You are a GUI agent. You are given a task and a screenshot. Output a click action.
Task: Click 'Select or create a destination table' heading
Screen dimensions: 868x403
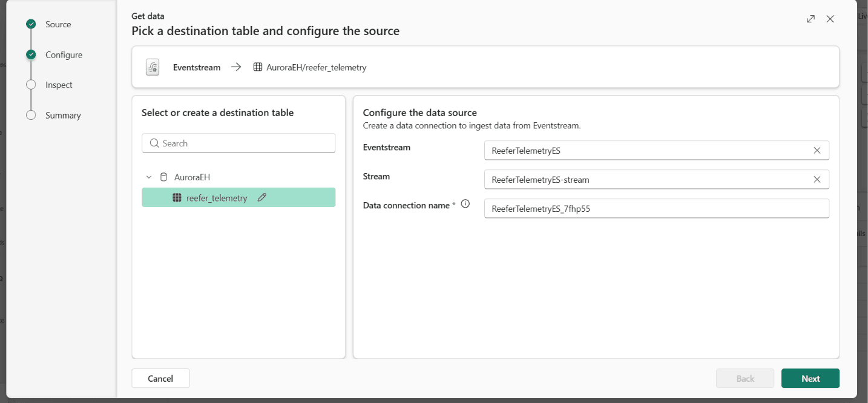pos(217,113)
